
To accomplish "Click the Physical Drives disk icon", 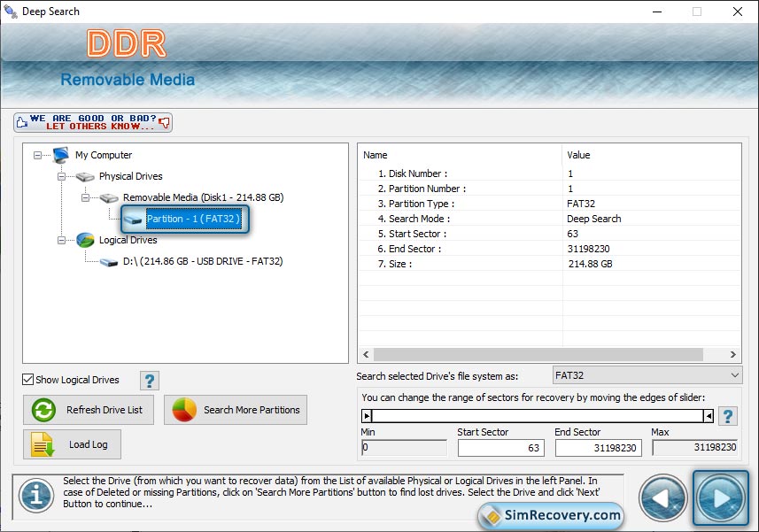I will click(85, 176).
